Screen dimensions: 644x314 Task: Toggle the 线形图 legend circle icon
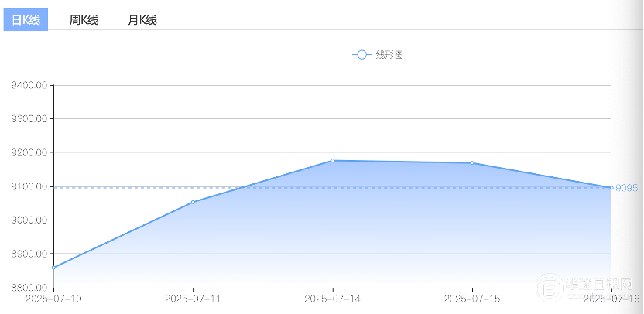(361, 55)
